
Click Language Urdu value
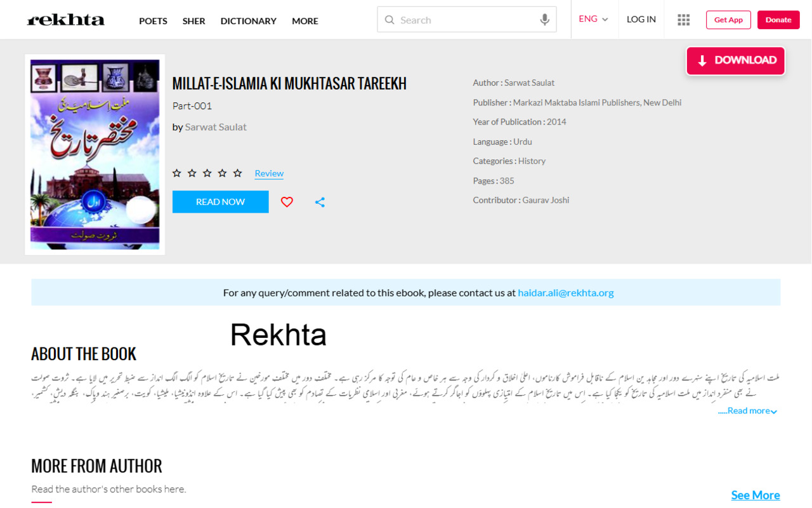523,142
